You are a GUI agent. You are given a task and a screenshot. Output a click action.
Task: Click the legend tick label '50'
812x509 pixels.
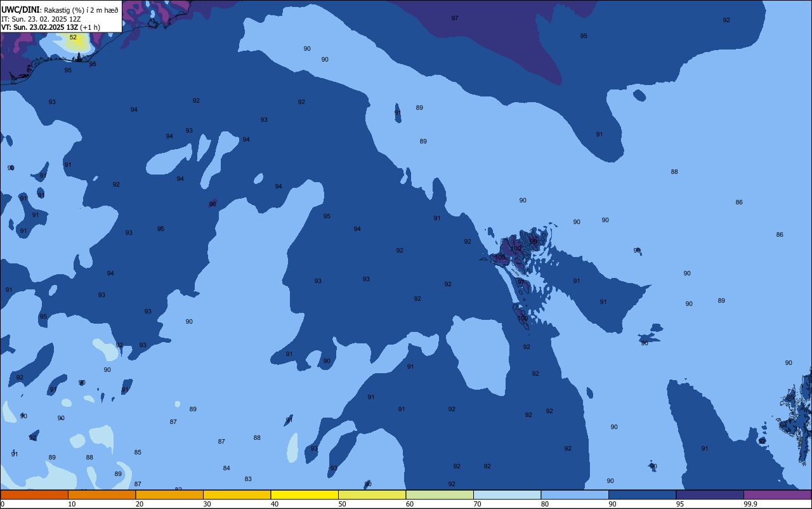tap(343, 504)
